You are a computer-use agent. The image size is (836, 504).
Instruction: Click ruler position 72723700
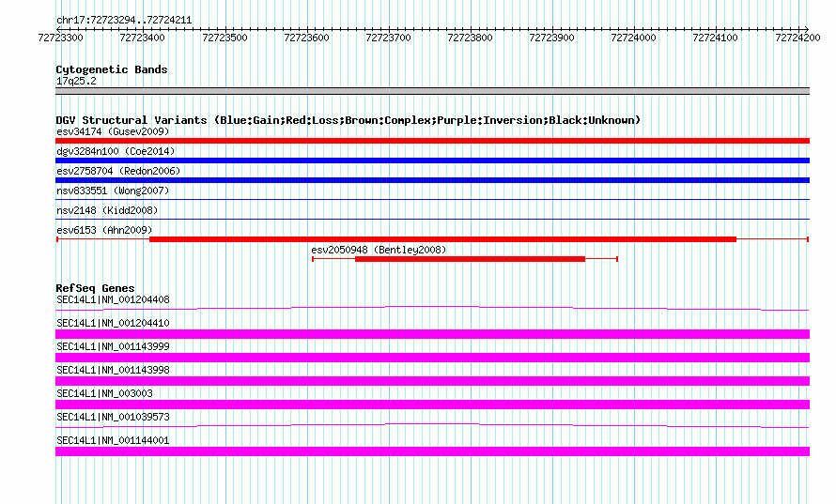pyautogui.click(x=388, y=38)
